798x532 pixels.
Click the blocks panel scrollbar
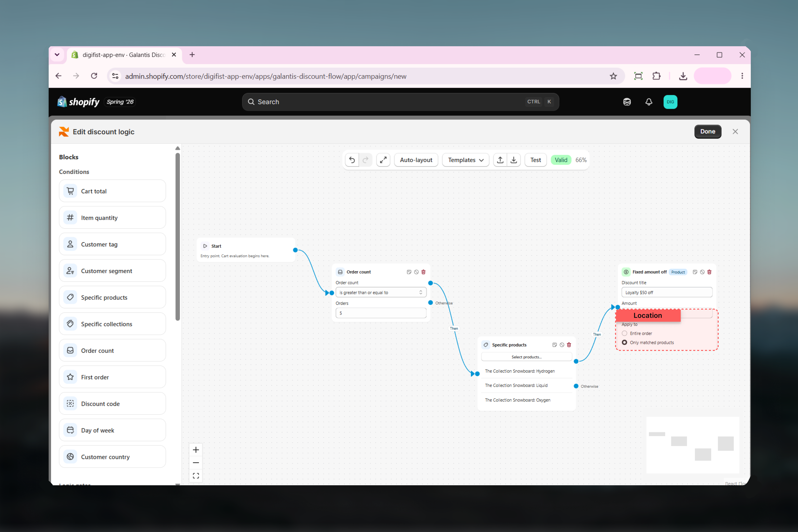coord(177,237)
